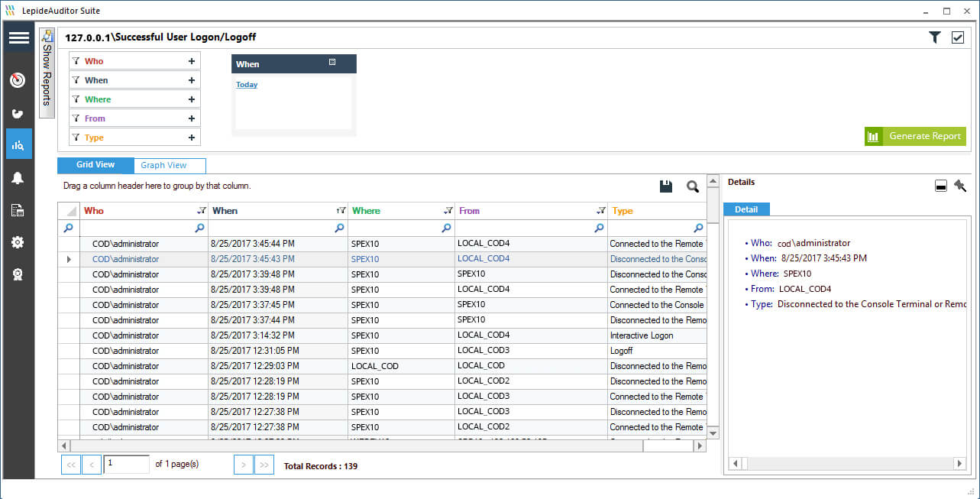Click the filter icon on the Who column header
The image size is (980, 499).
click(201, 209)
